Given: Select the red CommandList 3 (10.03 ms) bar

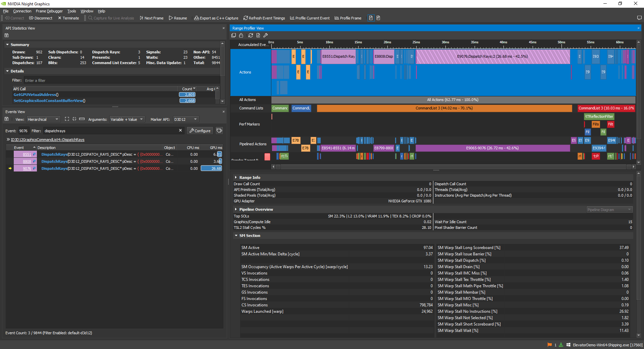Looking at the screenshot, I should coord(606,108).
